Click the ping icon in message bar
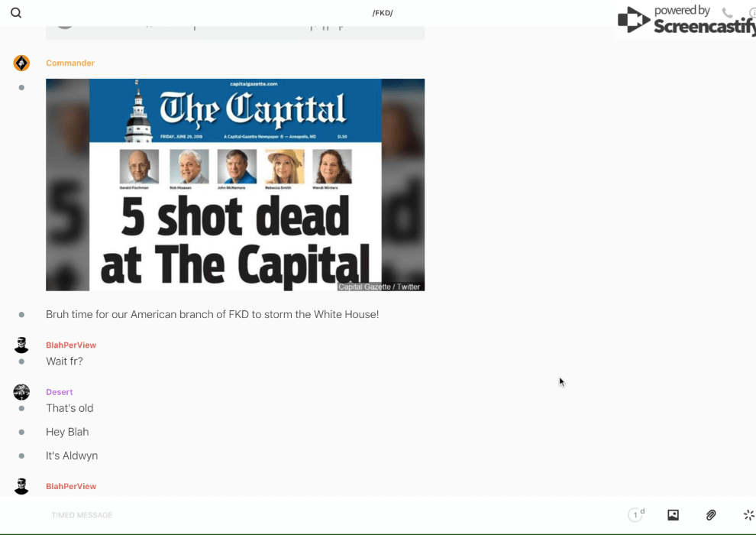This screenshot has height=535, width=756. 748,515
